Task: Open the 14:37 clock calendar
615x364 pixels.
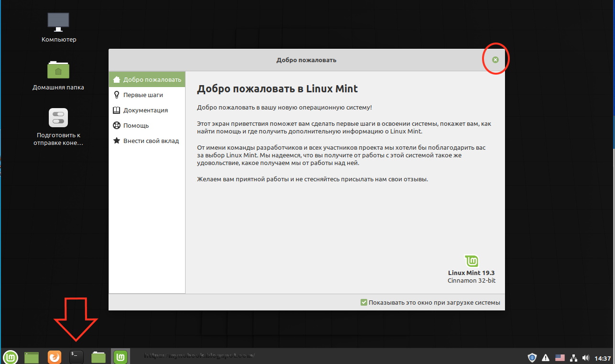Action: click(603, 358)
